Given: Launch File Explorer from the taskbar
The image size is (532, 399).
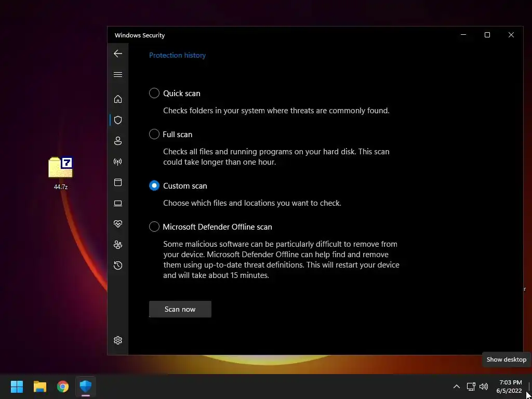Looking at the screenshot, I should [x=39, y=387].
